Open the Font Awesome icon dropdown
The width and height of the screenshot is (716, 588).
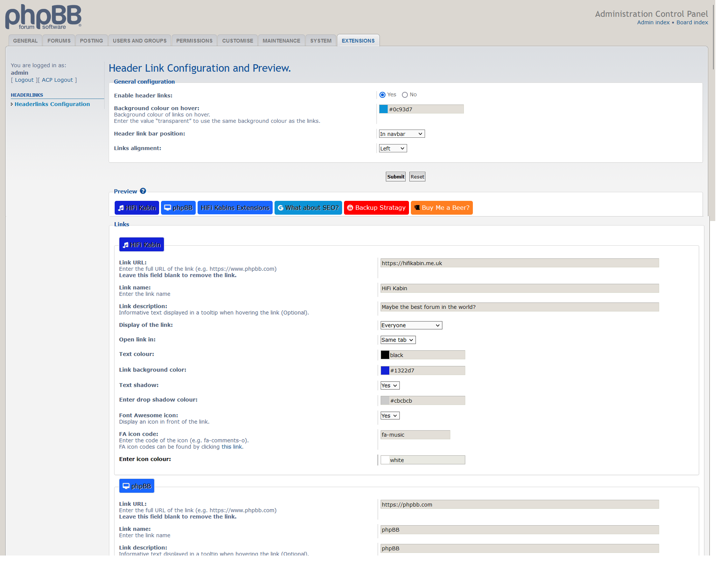(x=390, y=416)
